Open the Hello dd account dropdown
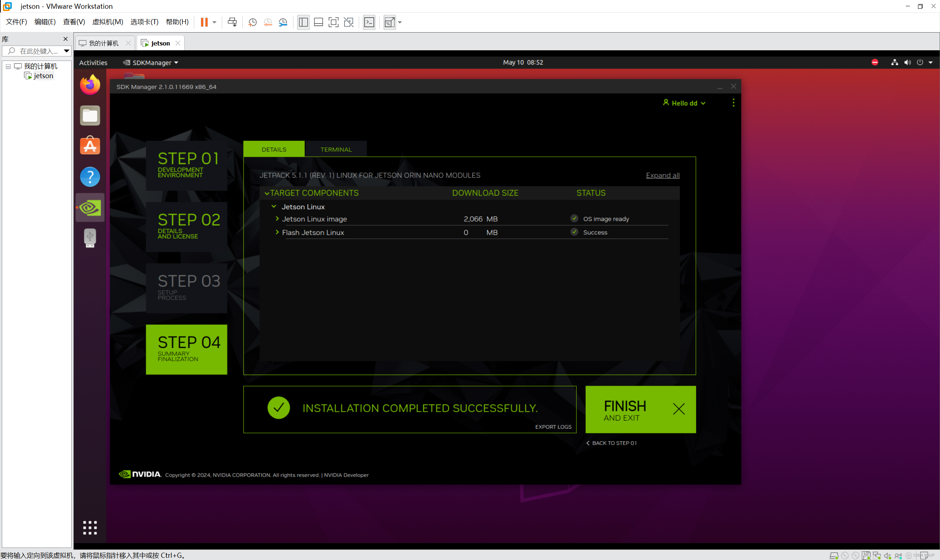This screenshot has width=940, height=560. [x=684, y=103]
